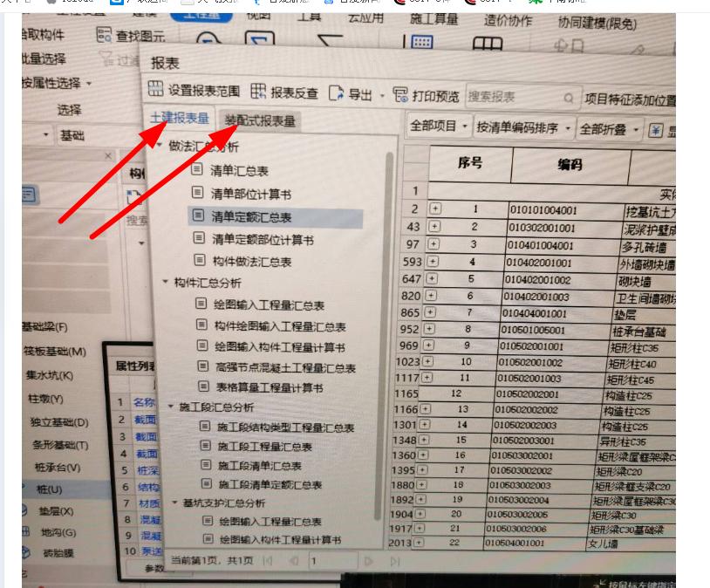Select 集水坑(K) in the left list

coord(50,375)
